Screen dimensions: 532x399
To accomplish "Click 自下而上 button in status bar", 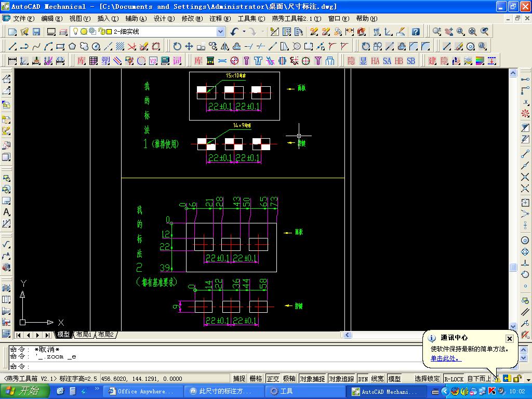I will point(478,379).
